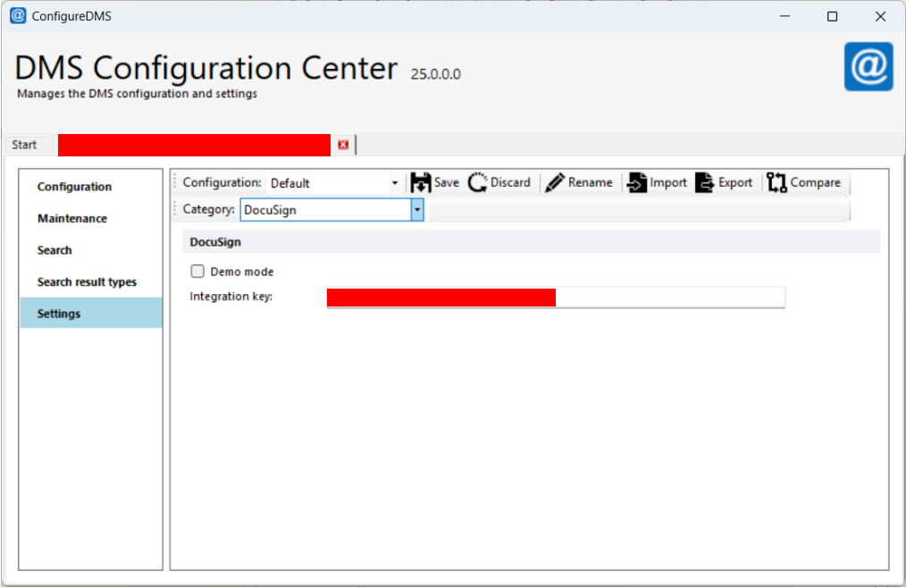Click the Save floppy disk icon

421,182
